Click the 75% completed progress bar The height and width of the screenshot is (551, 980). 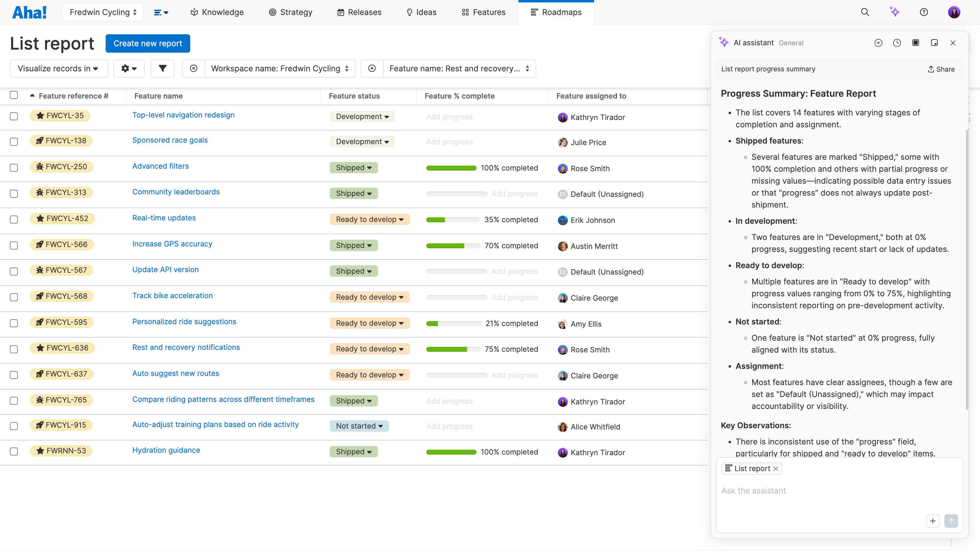pyautogui.click(x=453, y=349)
